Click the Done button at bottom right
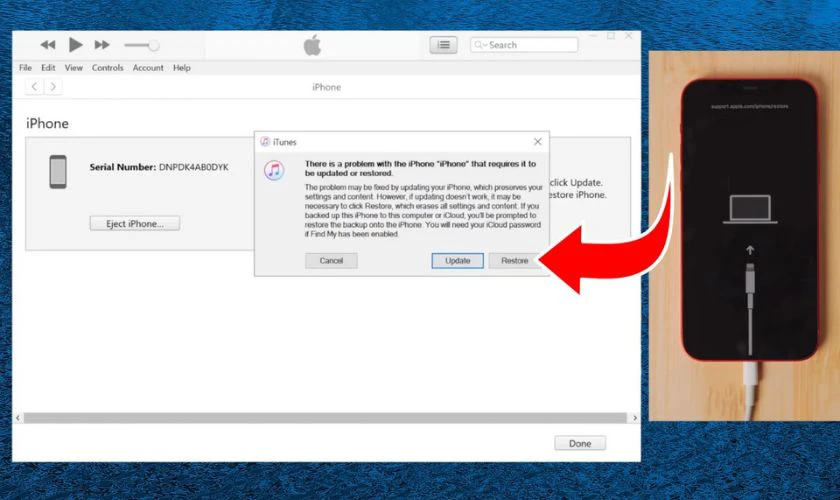 coord(580,443)
